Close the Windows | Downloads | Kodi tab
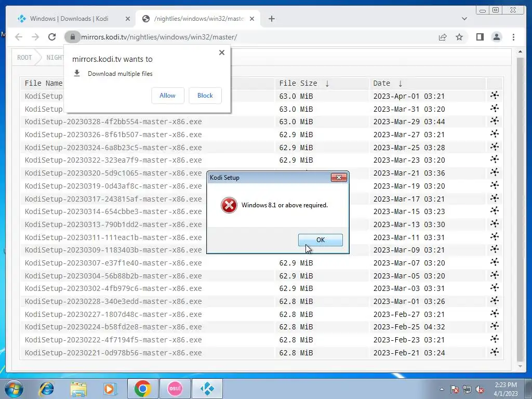 (128, 19)
